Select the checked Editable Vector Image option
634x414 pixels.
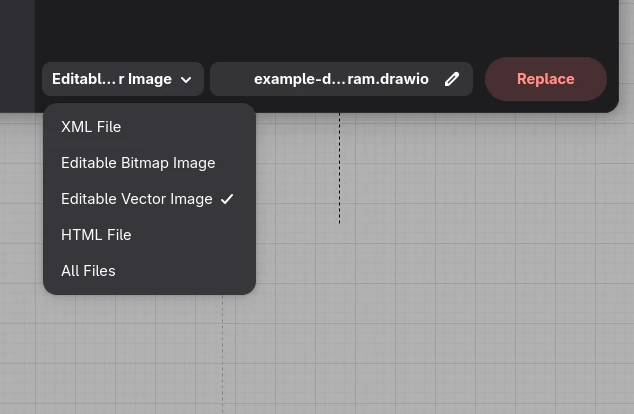pos(136,199)
